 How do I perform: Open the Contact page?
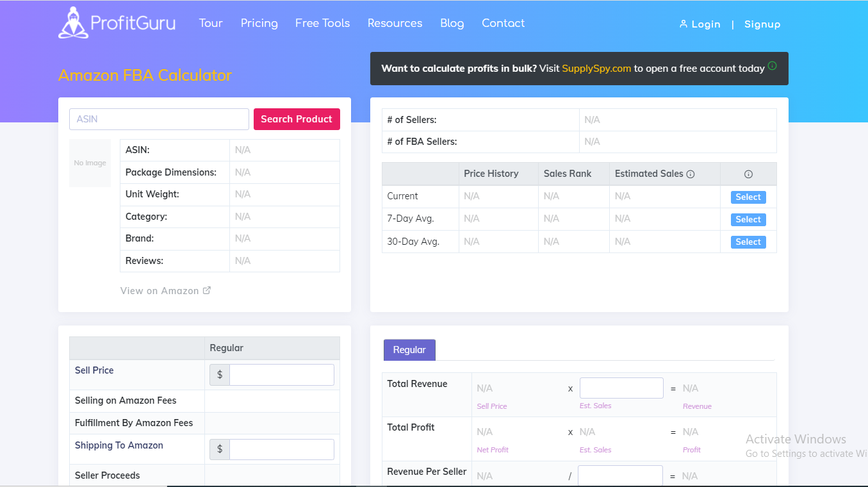tap(504, 23)
